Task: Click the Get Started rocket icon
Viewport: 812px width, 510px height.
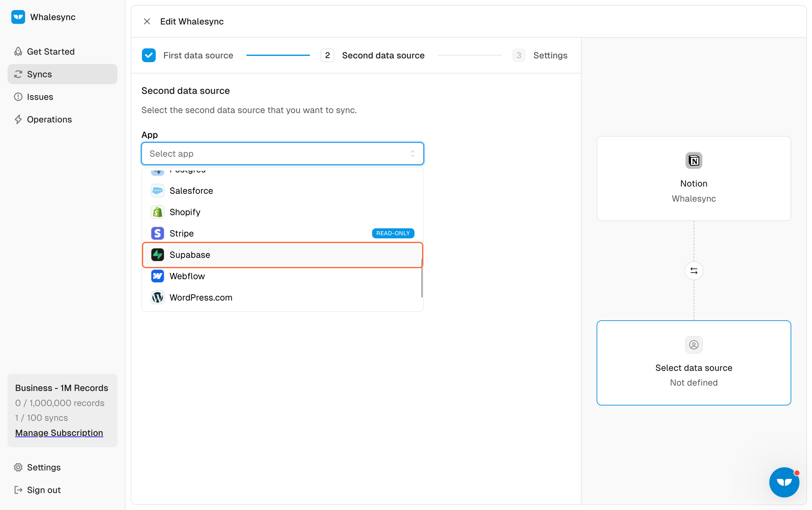Action: point(18,51)
